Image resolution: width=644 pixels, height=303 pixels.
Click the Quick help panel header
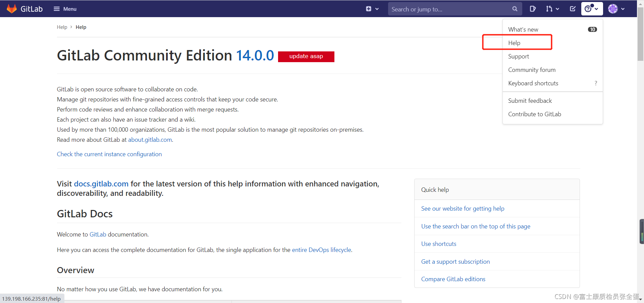tap(497, 190)
